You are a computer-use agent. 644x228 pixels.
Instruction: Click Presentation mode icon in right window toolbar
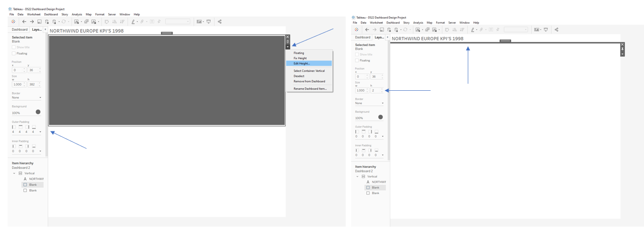point(546,30)
